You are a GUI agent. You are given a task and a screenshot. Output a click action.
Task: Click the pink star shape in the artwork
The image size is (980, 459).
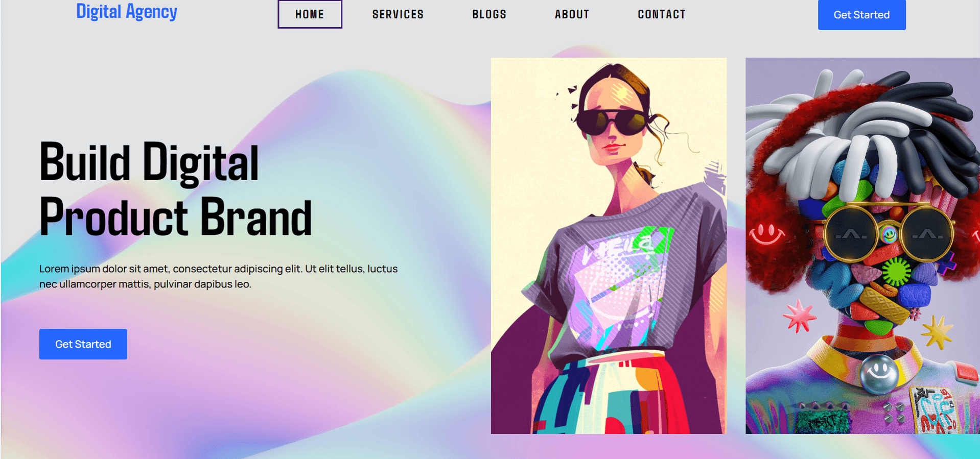799,316
